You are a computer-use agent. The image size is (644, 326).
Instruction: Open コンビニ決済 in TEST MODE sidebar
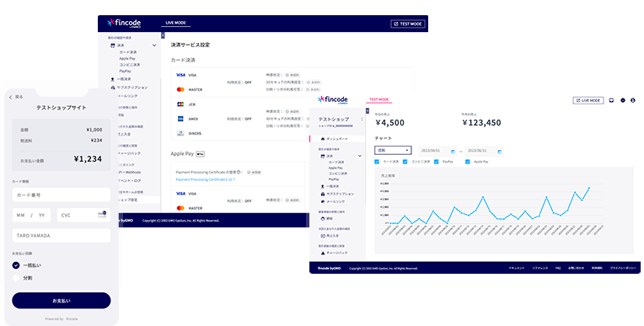tap(338, 174)
